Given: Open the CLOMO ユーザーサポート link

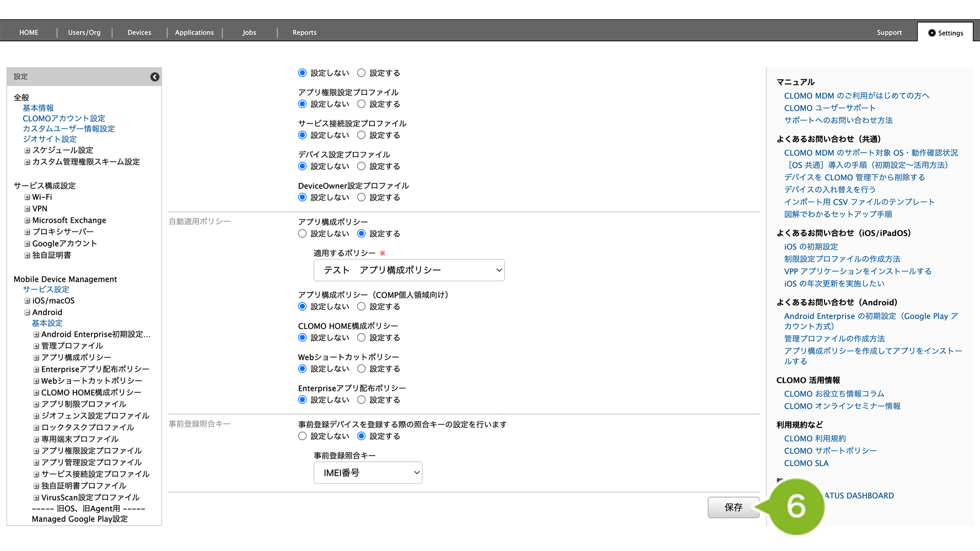Looking at the screenshot, I should (x=830, y=108).
